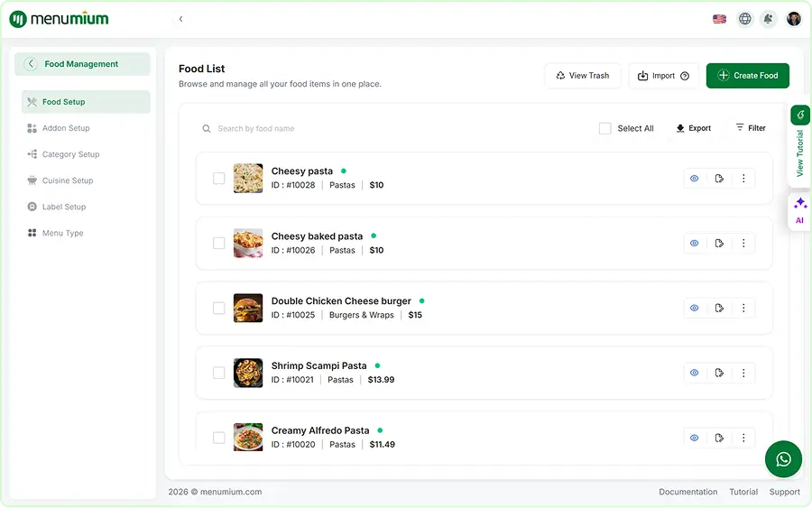This screenshot has height=508, width=812.
Task: Click the US flag icon
Action: pos(719,19)
